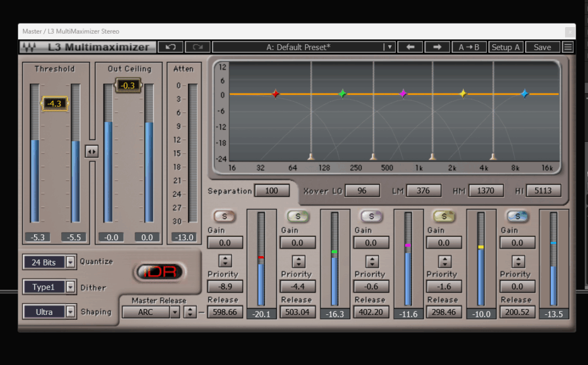Click the magenta band node on graph
Screen dimensions: 588x365
[403, 94]
